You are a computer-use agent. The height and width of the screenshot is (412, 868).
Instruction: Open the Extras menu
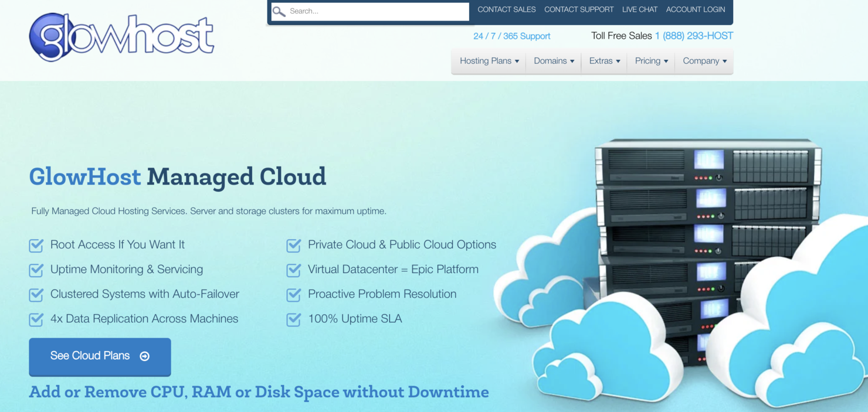point(603,60)
